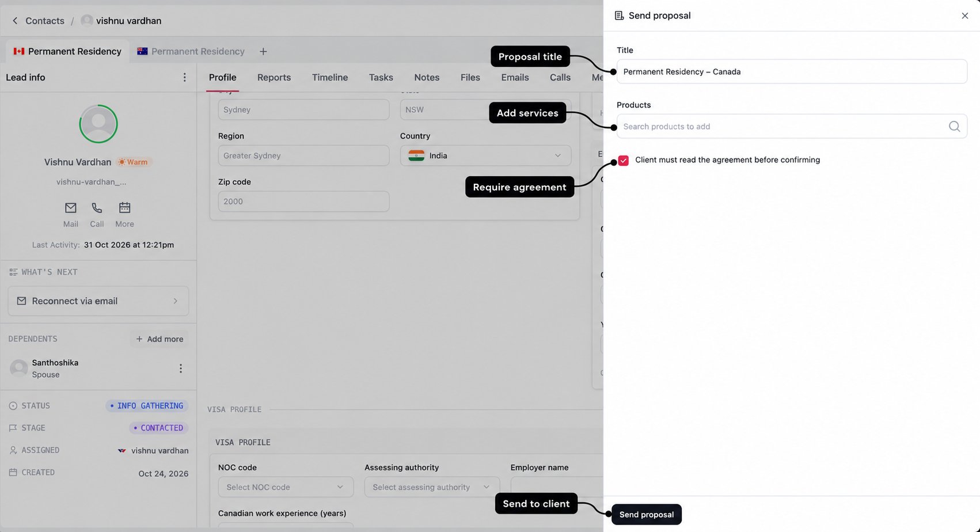Open Select assessing authority dropdown
The image size is (980, 532).
(x=432, y=487)
